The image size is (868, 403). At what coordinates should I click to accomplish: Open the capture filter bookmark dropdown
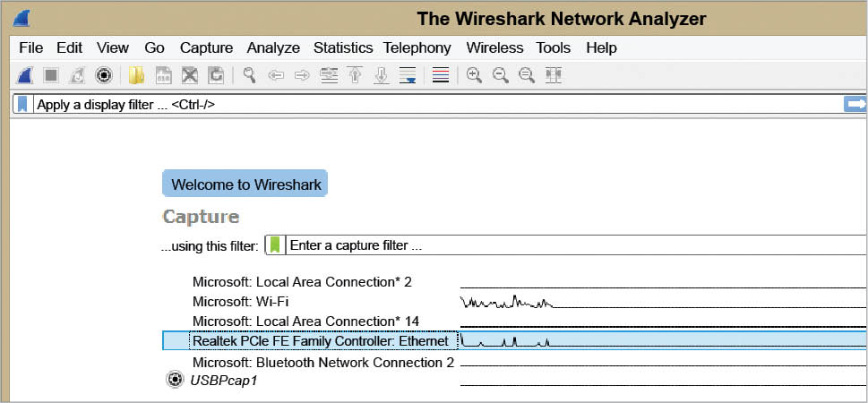point(275,244)
